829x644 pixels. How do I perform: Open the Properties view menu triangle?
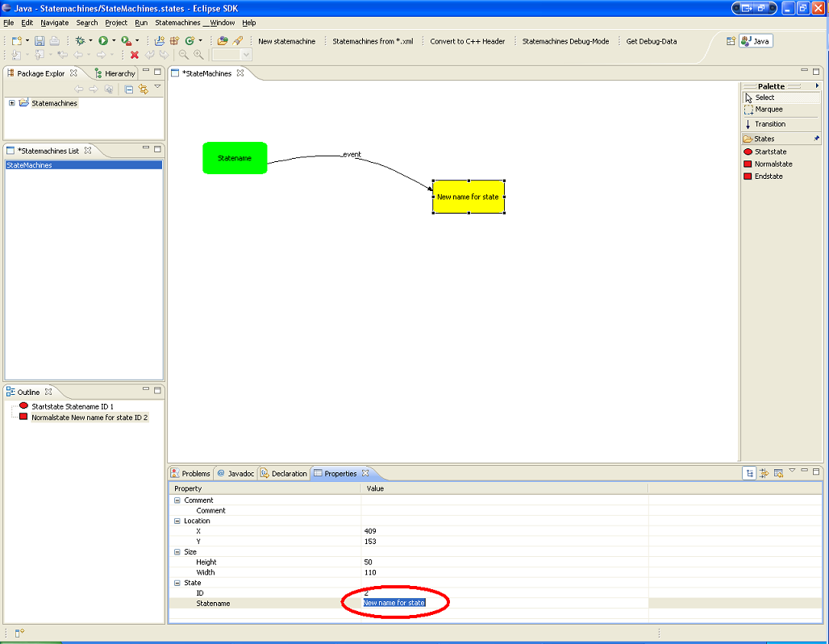(x=792, y=470)
